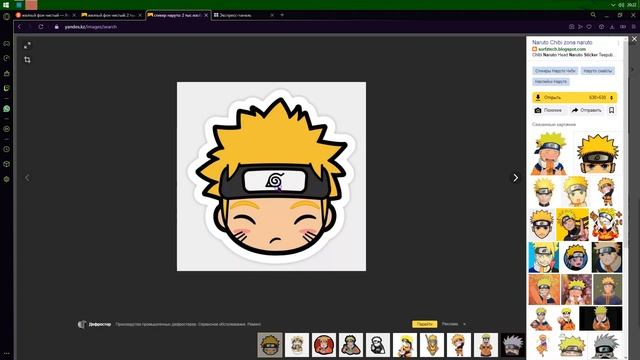Select the red circular thumbnail in bottom strip
This screenshot has width=640, height=360.
[x=324, y=345]
